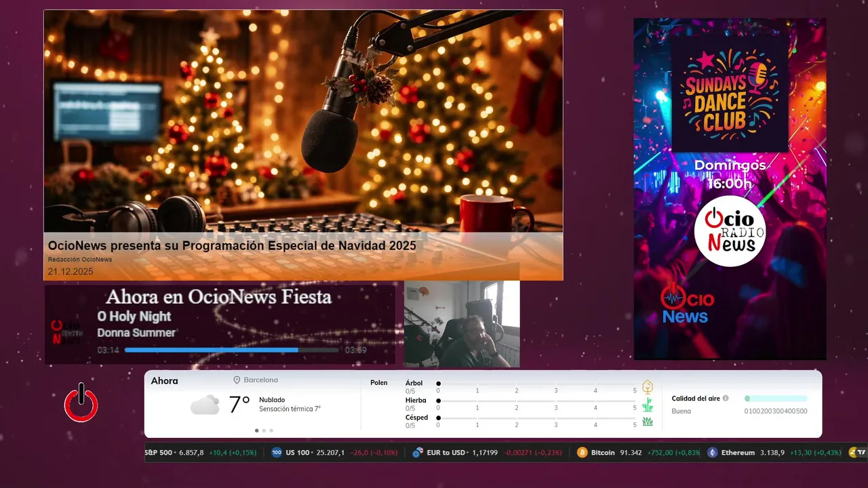This screenshot has width=868, height=488.
Task: Click the info icon beside Calidad del aire
Action: tap(726, 399)
